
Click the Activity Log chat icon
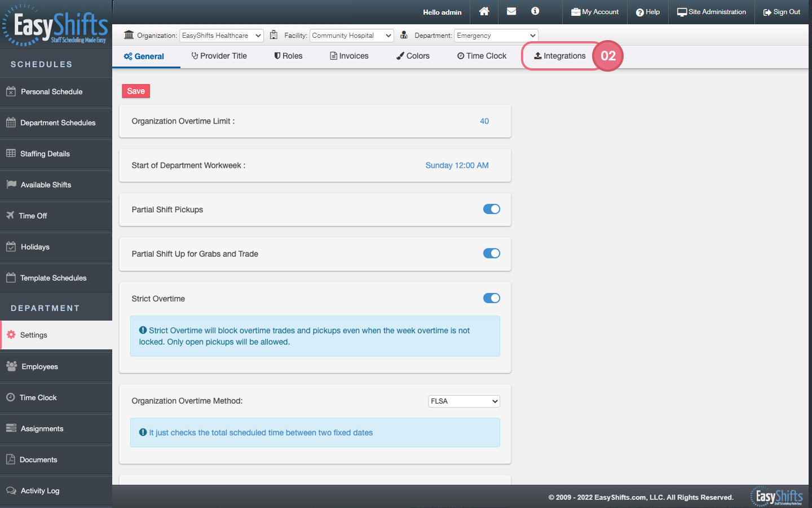11,491
